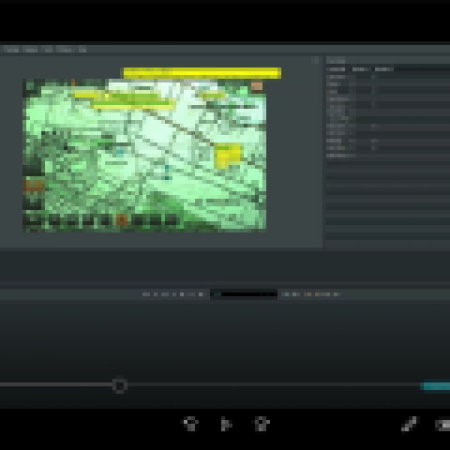Viewport: 450px width, 450px height.
Task: Click the first small icon left of timecode field
Action: [146, 294]
